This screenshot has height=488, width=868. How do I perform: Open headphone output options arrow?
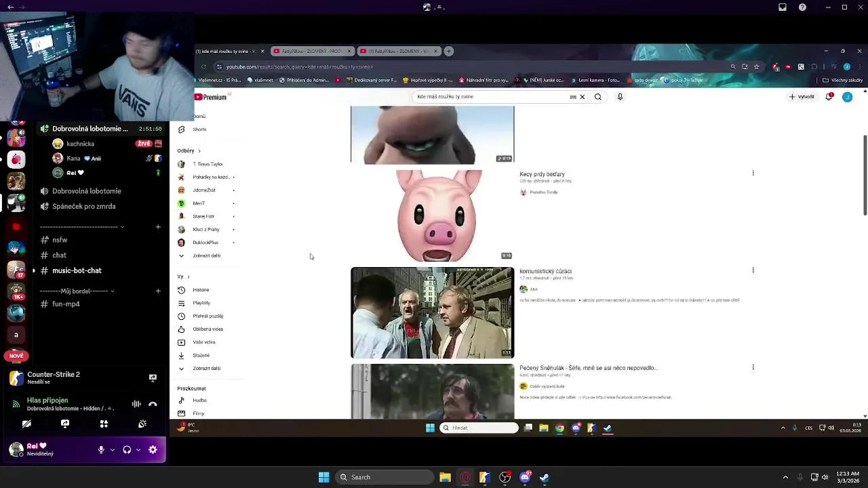tap(138, 449)
